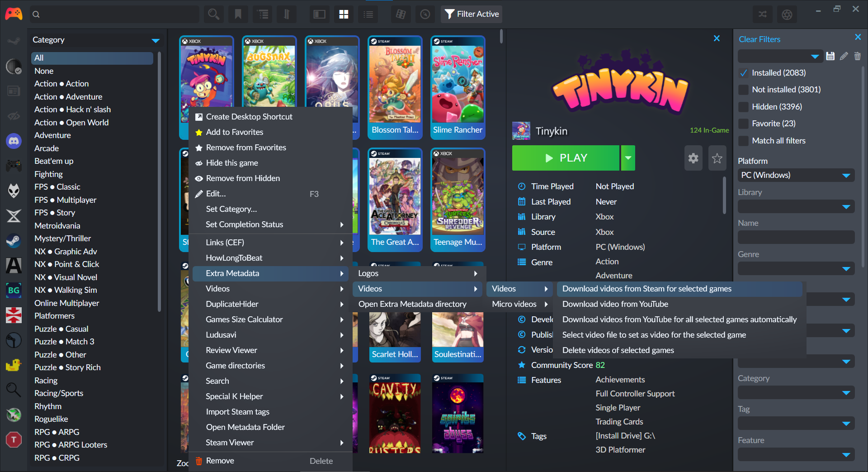Click the Clear Filters link
This screenshot has height=472, width=868.
point(759,39)
